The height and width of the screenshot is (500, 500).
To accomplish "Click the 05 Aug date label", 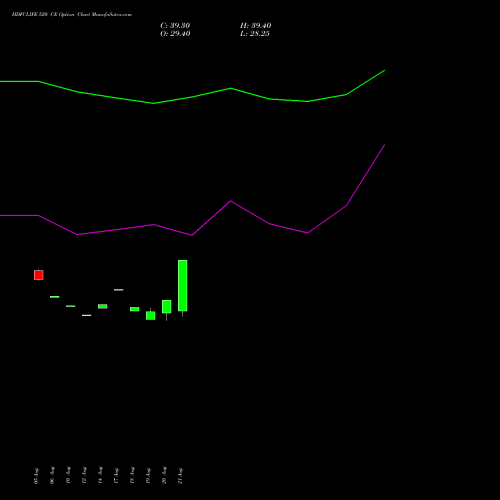I will coord(36,476).
